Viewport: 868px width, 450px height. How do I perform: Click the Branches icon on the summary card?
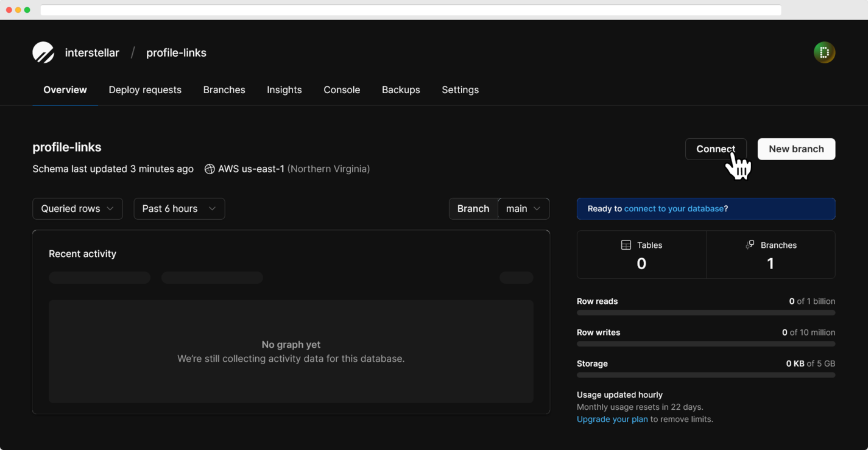[749, 245]
